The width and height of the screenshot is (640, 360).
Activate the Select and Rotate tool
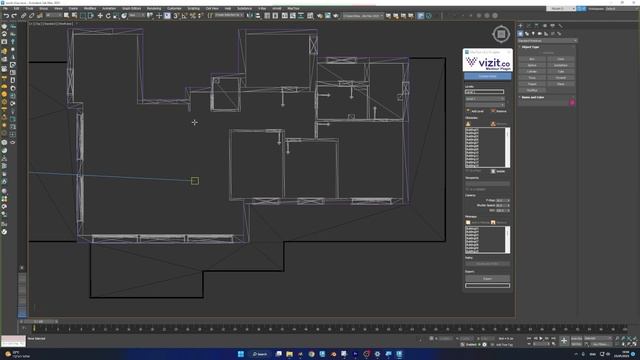[x=108, y=16]
